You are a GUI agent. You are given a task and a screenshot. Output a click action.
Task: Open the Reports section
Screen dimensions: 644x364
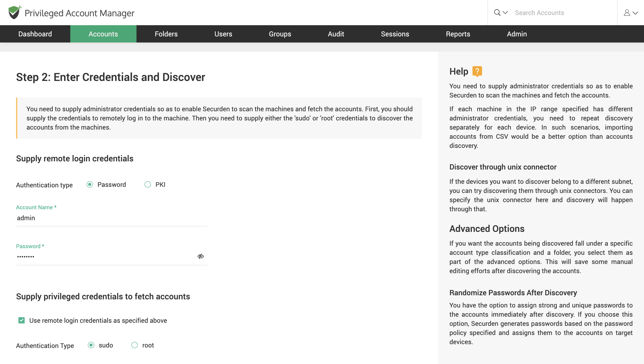[458, 34]
